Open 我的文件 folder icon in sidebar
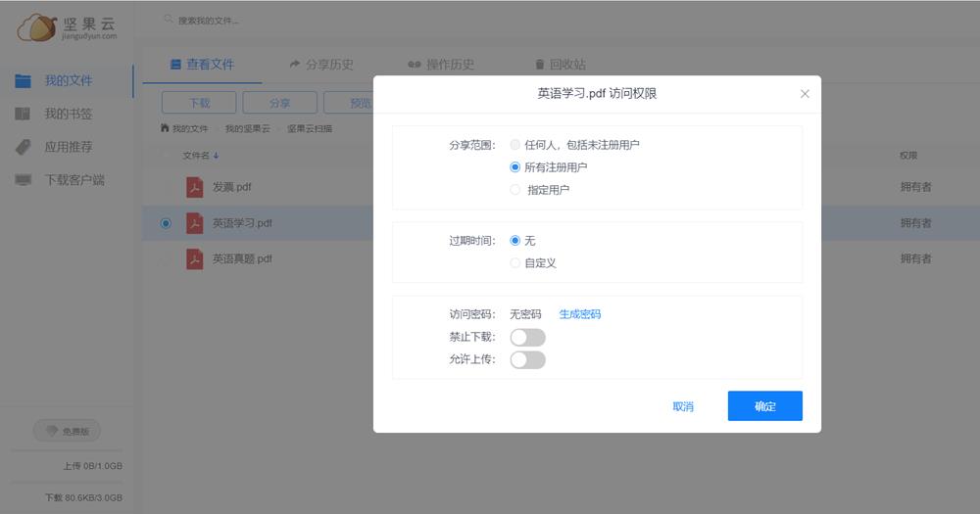 tap(24, 80)
